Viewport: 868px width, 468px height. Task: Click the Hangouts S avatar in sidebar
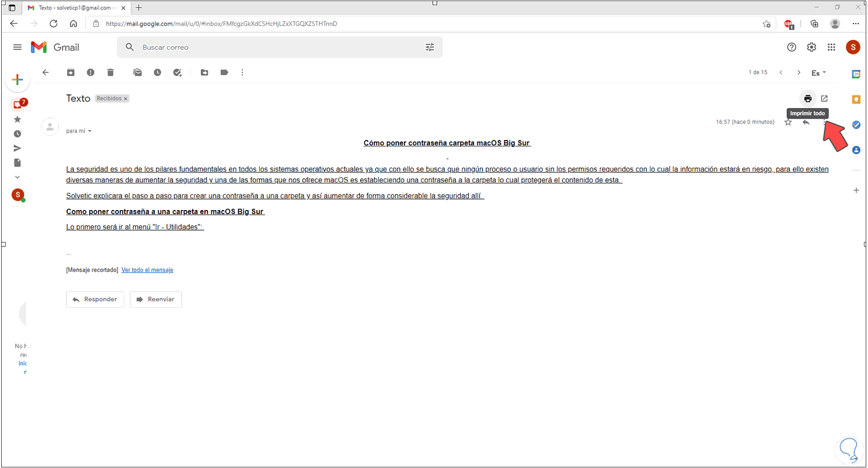pos(18,195)
